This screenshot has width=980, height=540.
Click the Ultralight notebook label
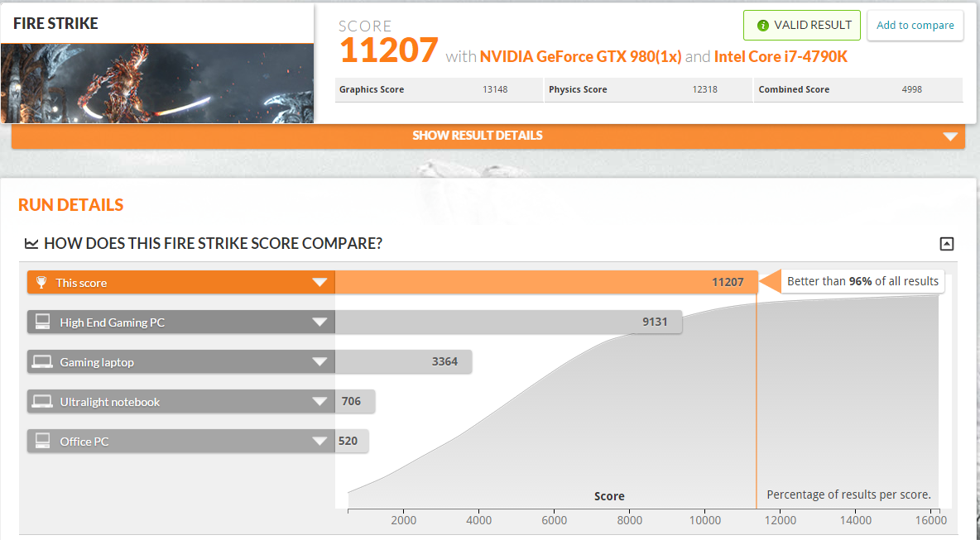click(110, 402)
